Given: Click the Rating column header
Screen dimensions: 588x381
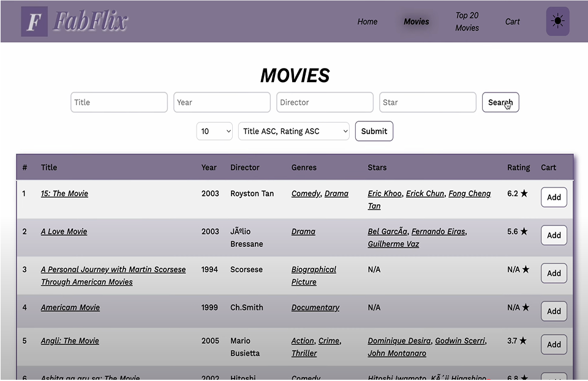Looking at the screenshot, I should pos(518,168).
